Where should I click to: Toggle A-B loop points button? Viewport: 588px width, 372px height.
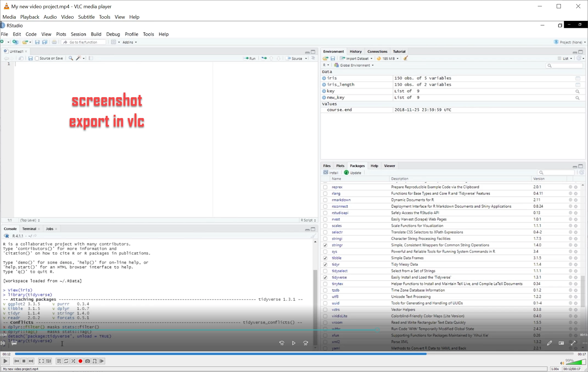(x=95, y=361)
